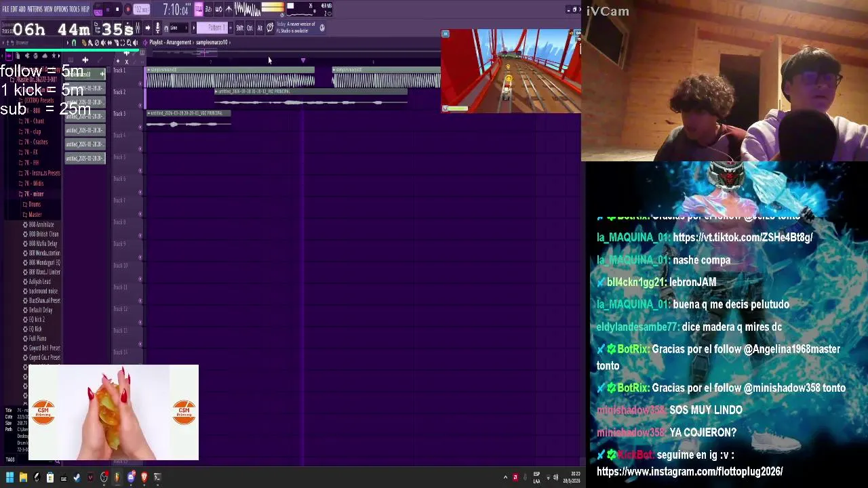Click the microphone icon in the recording toolbar
The image size is (868, 488).
(x=157, y=28)
